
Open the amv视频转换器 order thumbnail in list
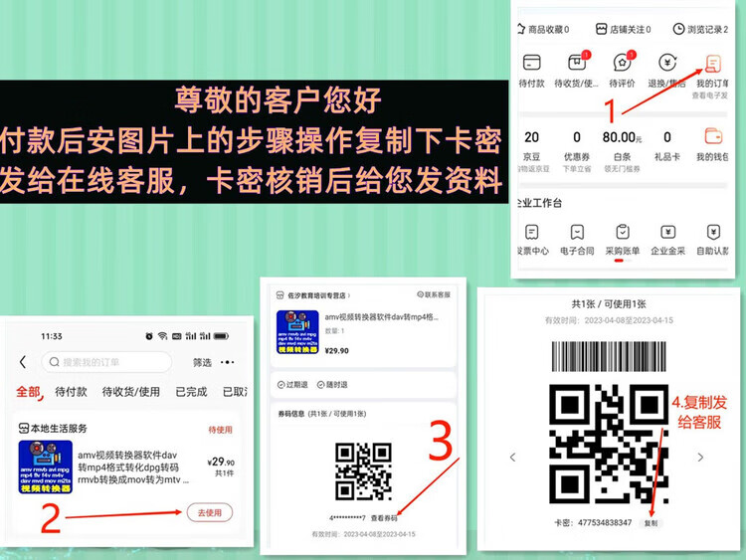click(x=46, y=467)
